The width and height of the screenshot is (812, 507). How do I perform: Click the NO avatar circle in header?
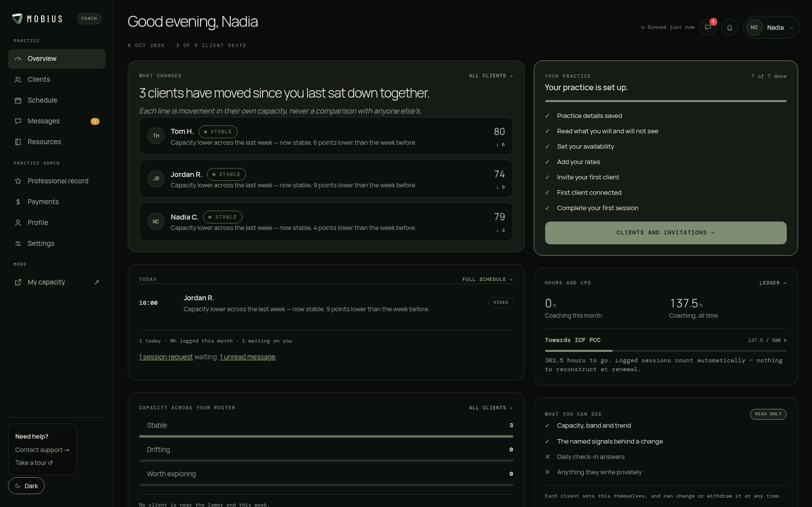point(754,28)
